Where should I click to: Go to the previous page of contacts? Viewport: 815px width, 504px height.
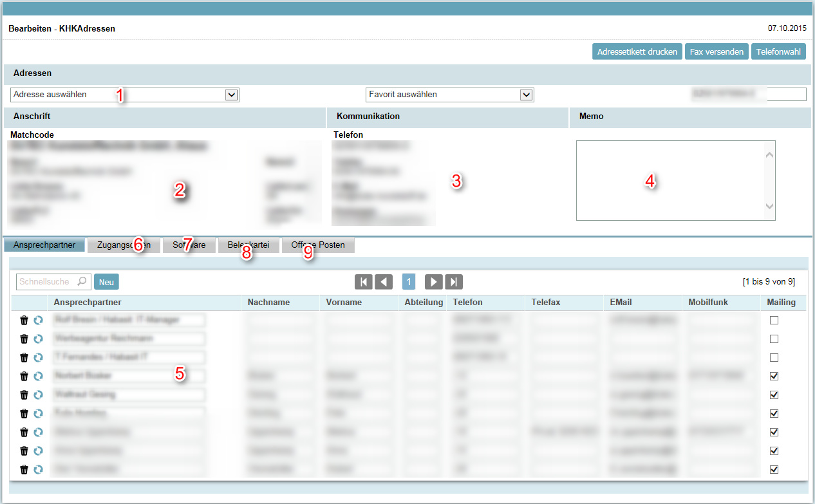click(x=384, y=281)
